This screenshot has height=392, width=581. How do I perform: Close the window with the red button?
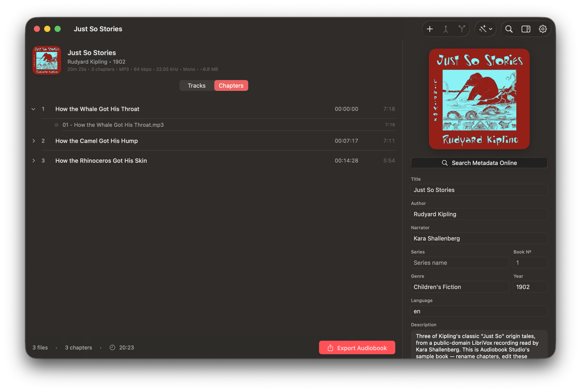(37, 29)
